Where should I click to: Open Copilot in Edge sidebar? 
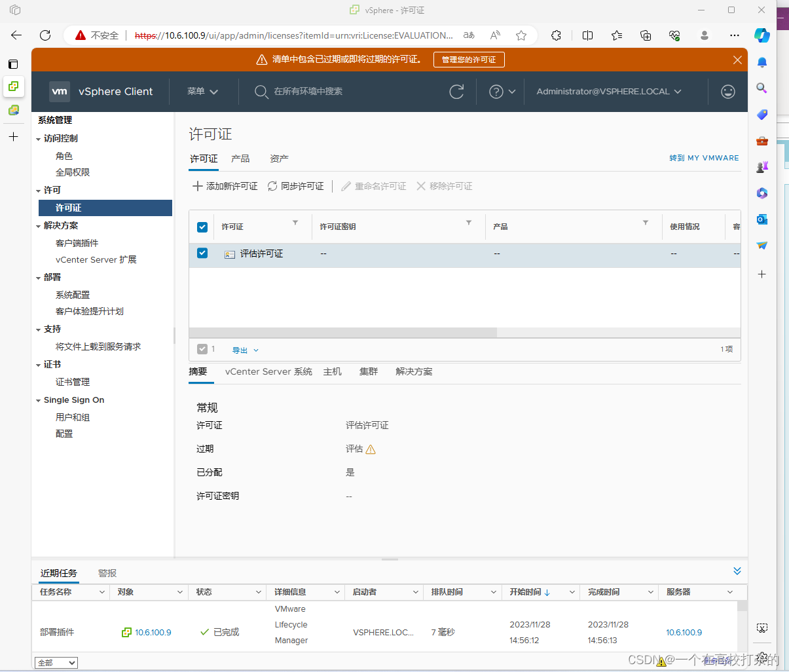[761, 35]
